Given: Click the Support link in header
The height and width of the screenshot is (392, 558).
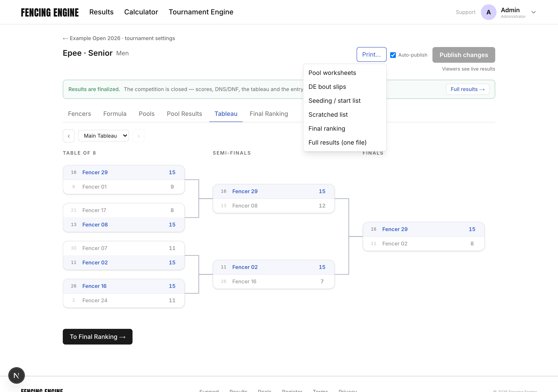Looking at the screenshot, I should (x=465, y=12).
